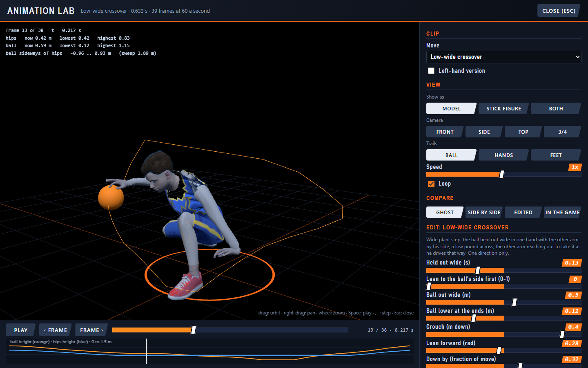
Task: Uncheck the Loop checkbox
Action: 431,184
